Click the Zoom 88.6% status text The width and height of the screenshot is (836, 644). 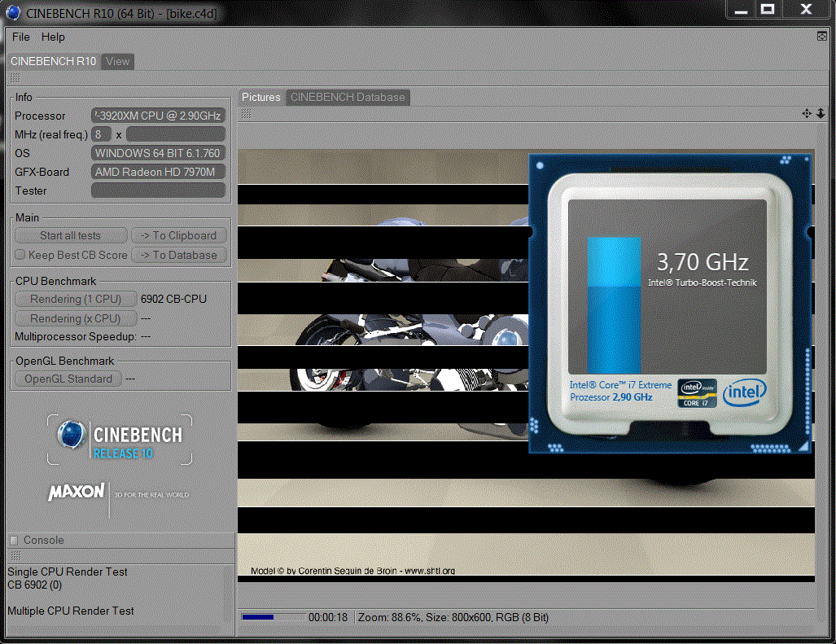pyautogui.click(x=389, y=617)
